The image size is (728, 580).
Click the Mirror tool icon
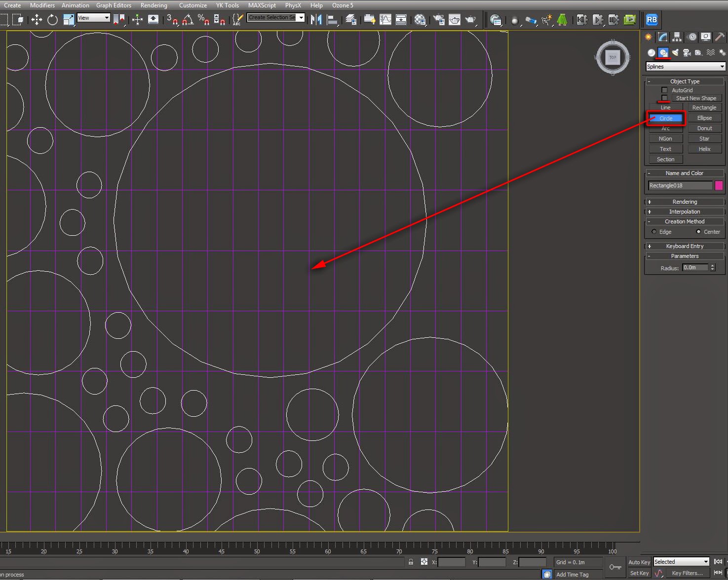[316, 20]
